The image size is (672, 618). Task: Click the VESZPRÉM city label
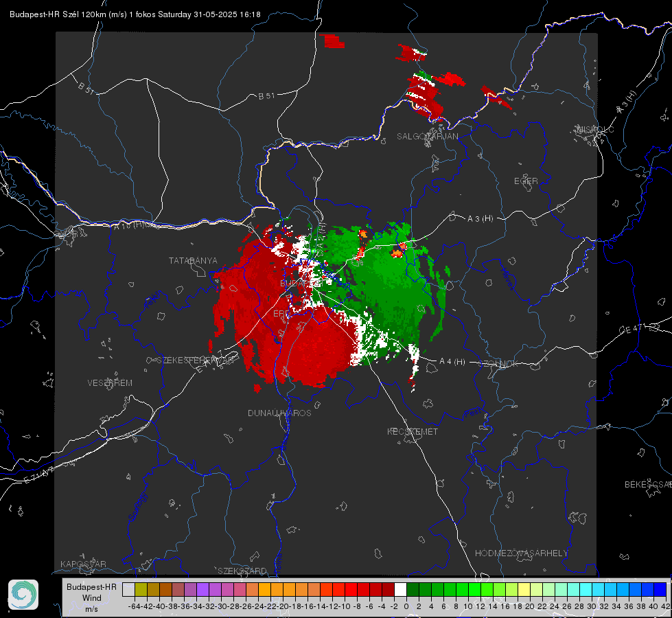110,383
